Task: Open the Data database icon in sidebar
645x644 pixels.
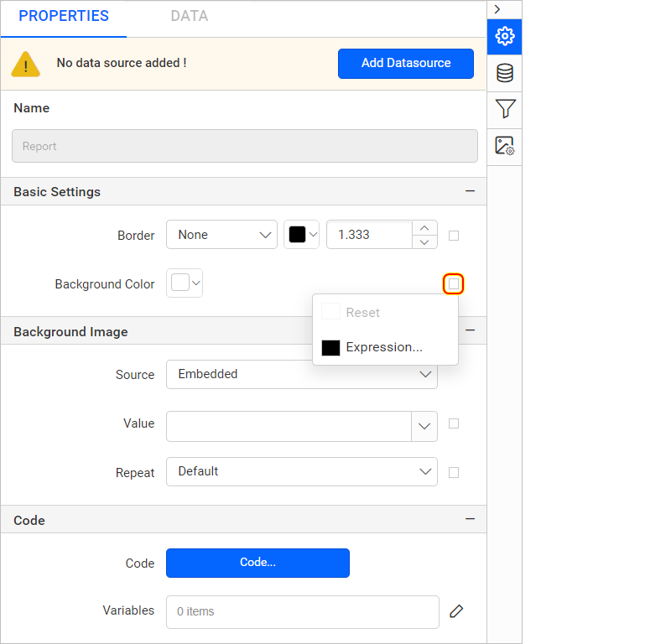Action: [504, 73]
